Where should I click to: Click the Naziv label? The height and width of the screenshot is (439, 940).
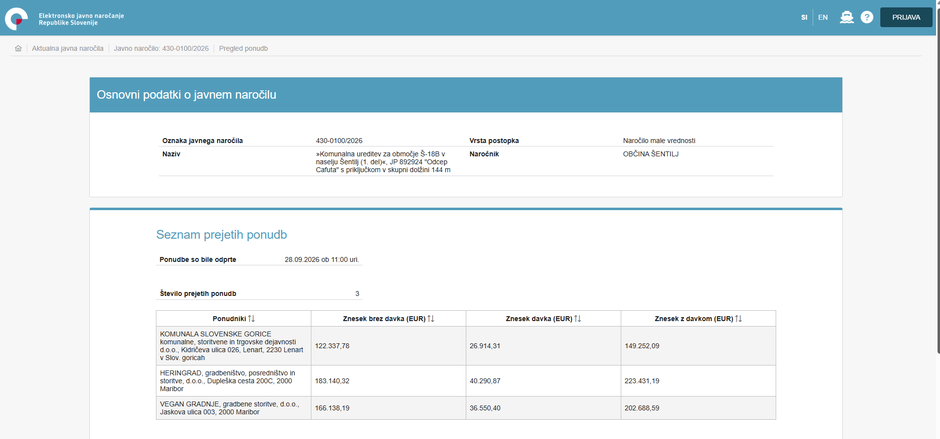coord(171,154)
